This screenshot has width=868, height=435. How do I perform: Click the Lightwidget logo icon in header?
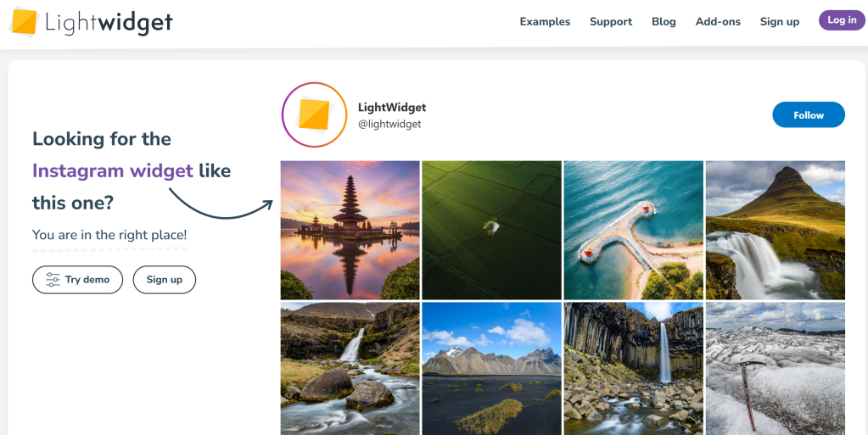pos(24,21)
